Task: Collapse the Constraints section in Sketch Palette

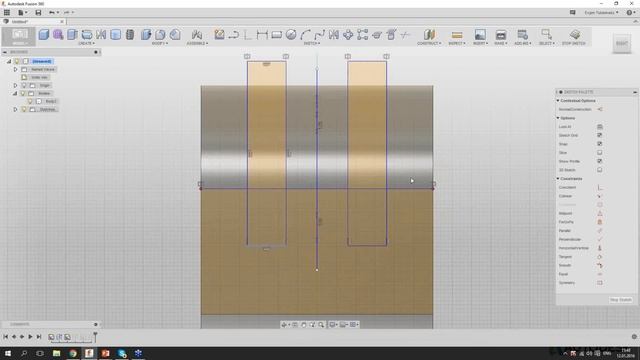Action: click(x=558, y=179)
